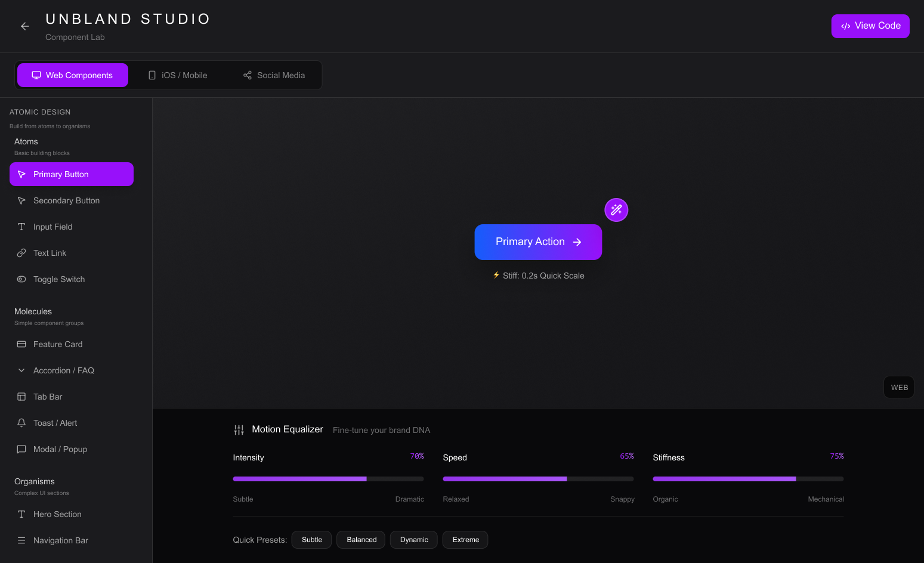
Task: Click the monitor icon in Web Components tab
Action: (x=36, y=75)
